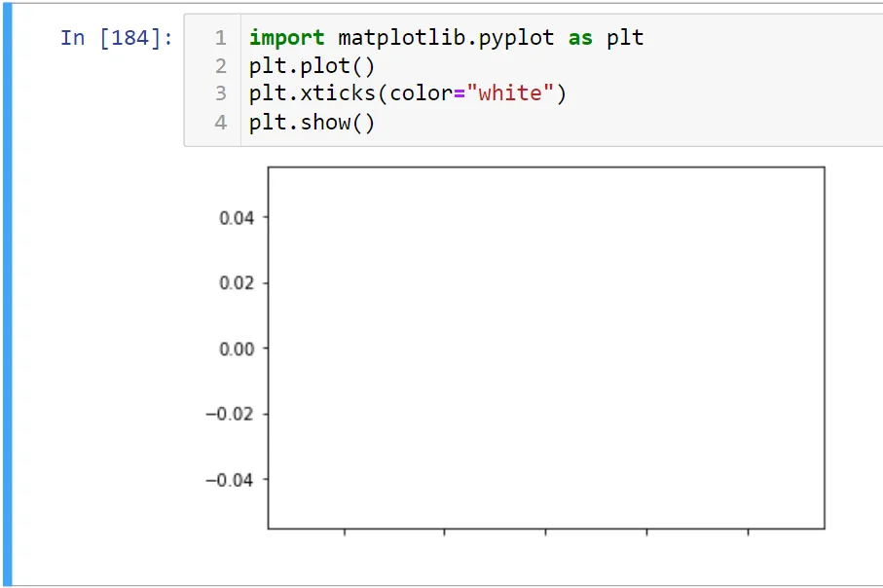Place cursor in the plt.show() line
The width and height of the screenshot is (883, 588).
tap(312, 123)
